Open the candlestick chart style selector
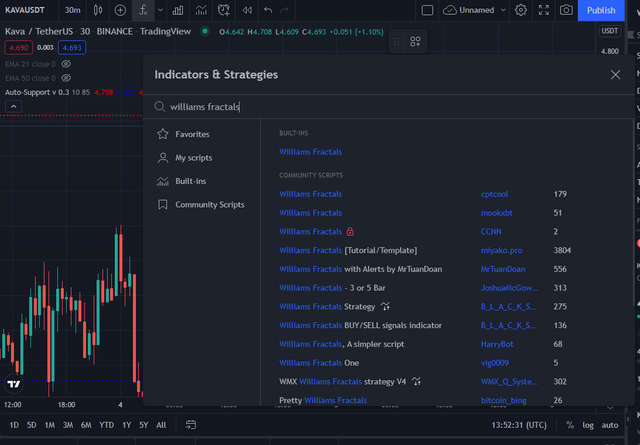This screenshot has height=445, width=640. click(x=98, y=10)
